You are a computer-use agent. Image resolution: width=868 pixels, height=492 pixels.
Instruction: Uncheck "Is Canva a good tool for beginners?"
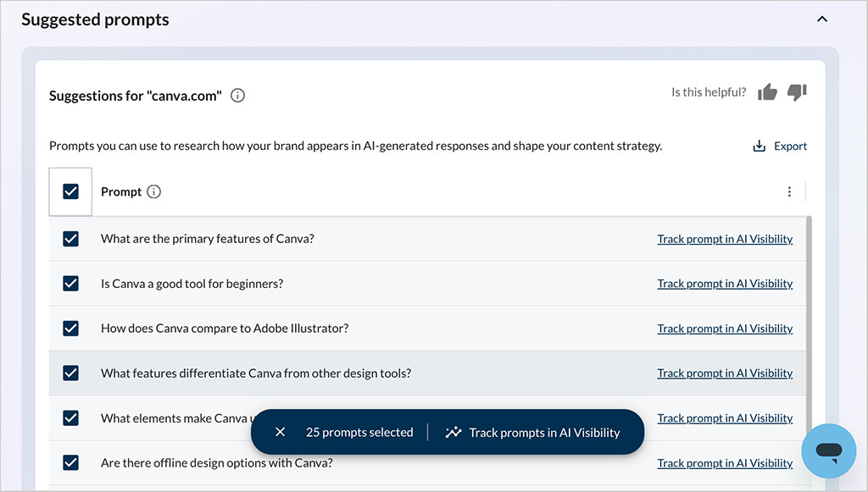[70, 284]
